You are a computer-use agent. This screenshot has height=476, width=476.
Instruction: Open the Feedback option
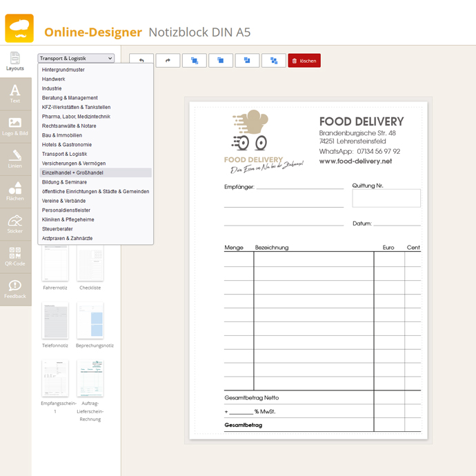(x=15, y=288)
